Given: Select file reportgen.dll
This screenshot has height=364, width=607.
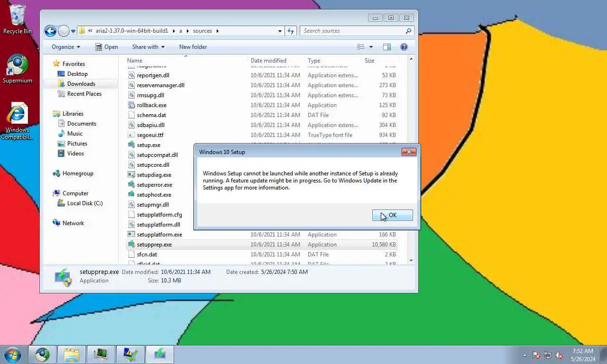Looking at the screenshot, I should pos(153,75).
